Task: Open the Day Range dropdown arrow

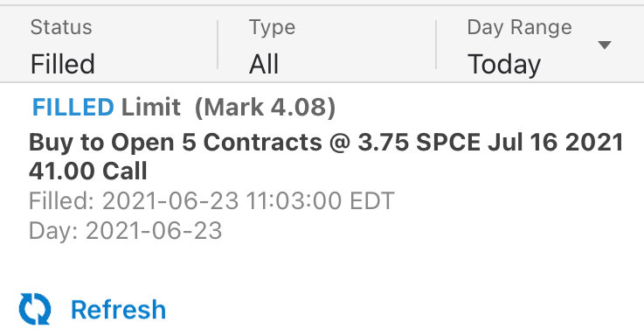Action: 605,45
